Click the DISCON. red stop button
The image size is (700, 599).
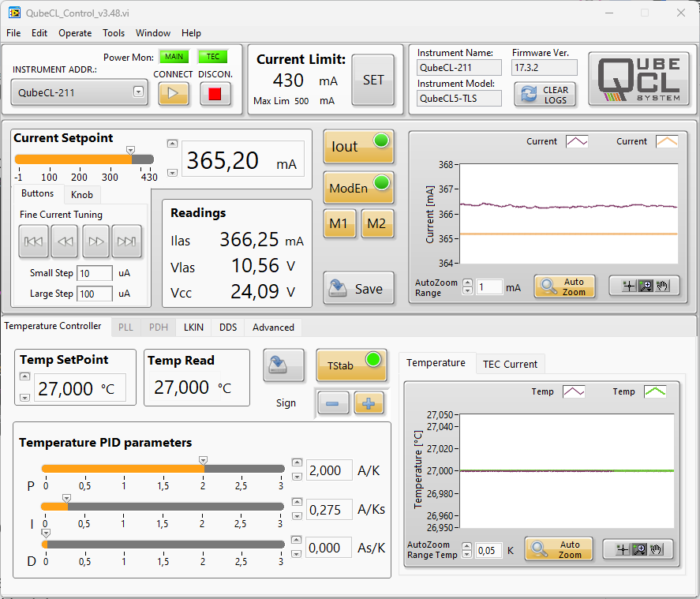tap(215, 94)
